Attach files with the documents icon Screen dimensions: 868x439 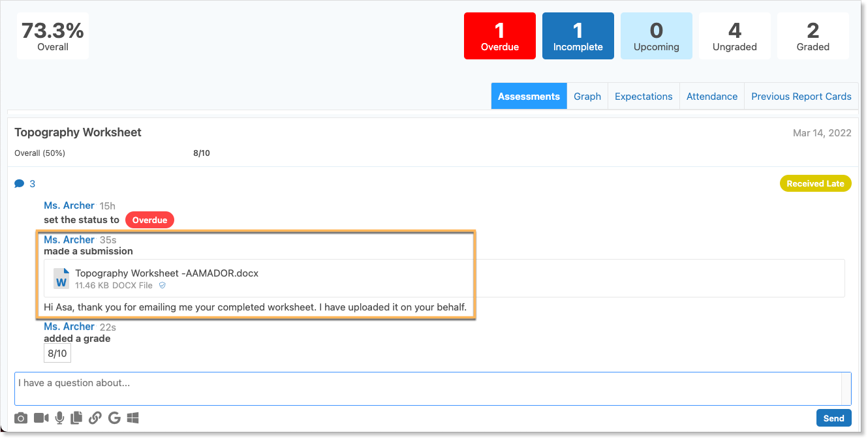tap(77, 418)
